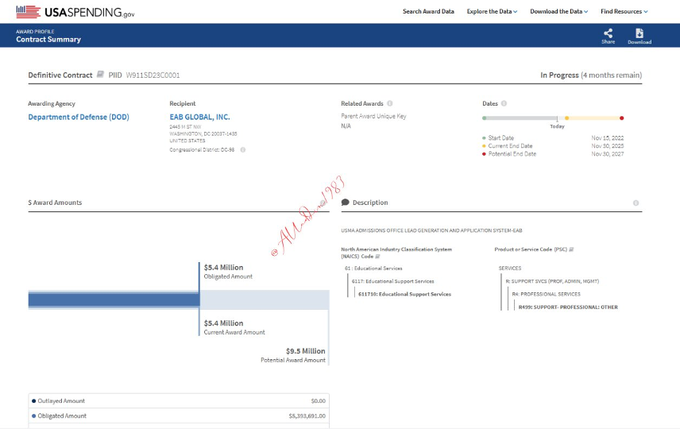Click the Congressional District info icon

coord(243,150)
